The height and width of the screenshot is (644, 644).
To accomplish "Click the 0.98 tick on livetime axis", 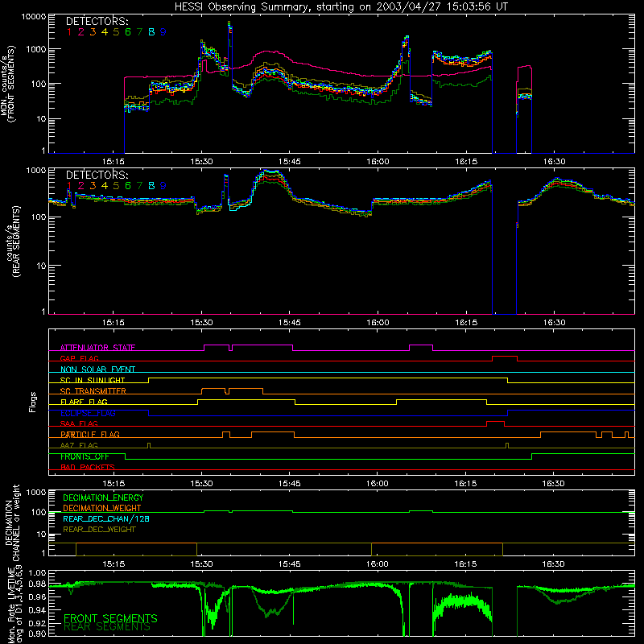I will [x=38, y=584].
